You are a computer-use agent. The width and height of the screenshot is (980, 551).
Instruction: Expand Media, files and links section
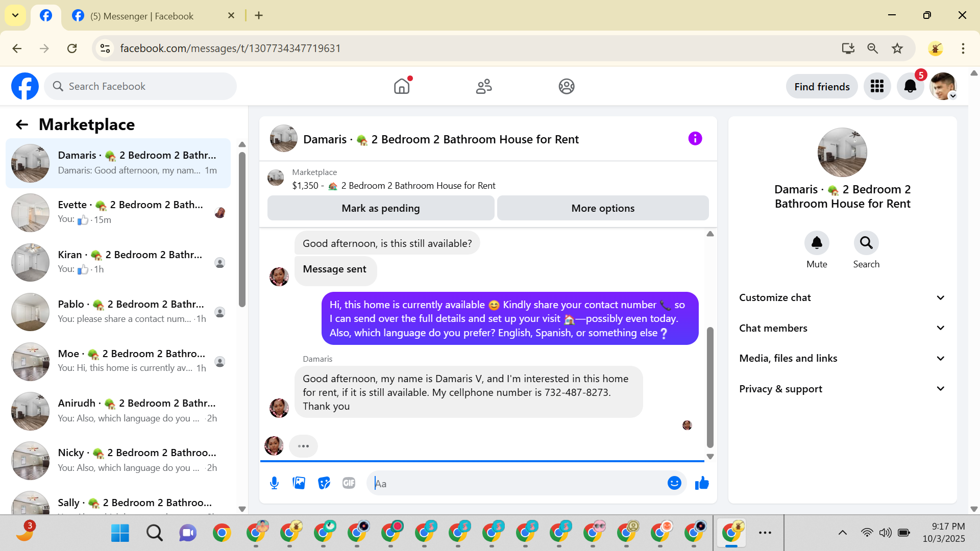[842, 359]
